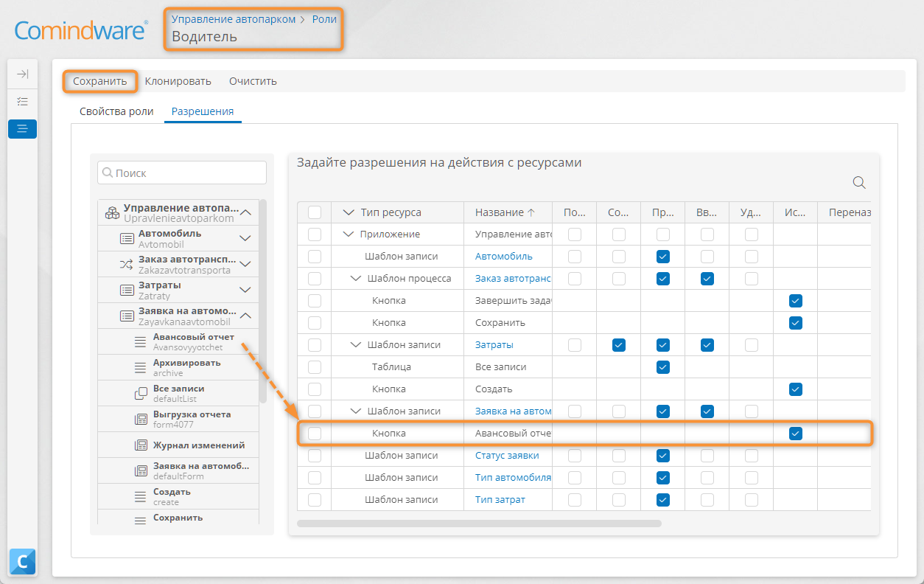Click the Сохранить button
924x584 pixels.
click(100, 81)
